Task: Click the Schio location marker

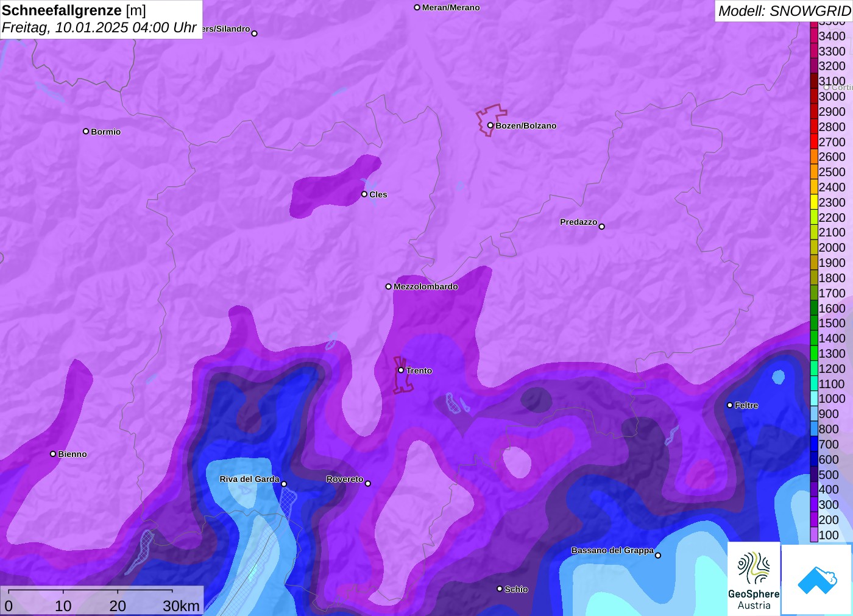Action: [499, 589]
